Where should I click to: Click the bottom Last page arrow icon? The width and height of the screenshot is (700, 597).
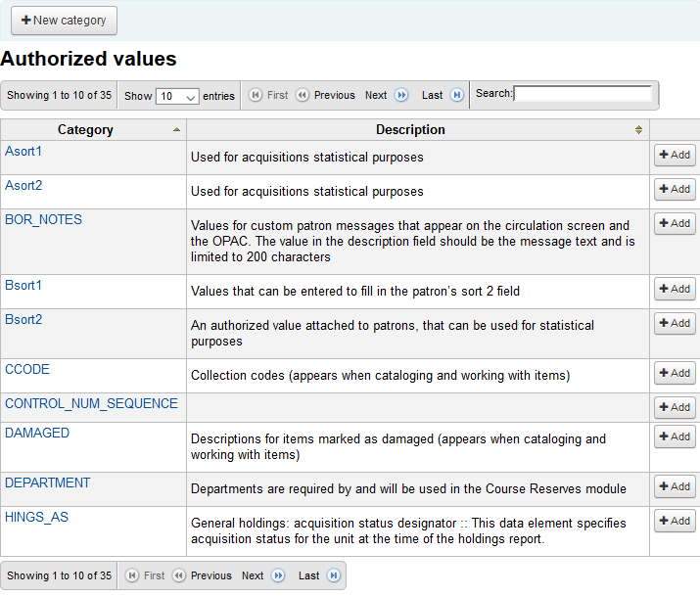333,576
